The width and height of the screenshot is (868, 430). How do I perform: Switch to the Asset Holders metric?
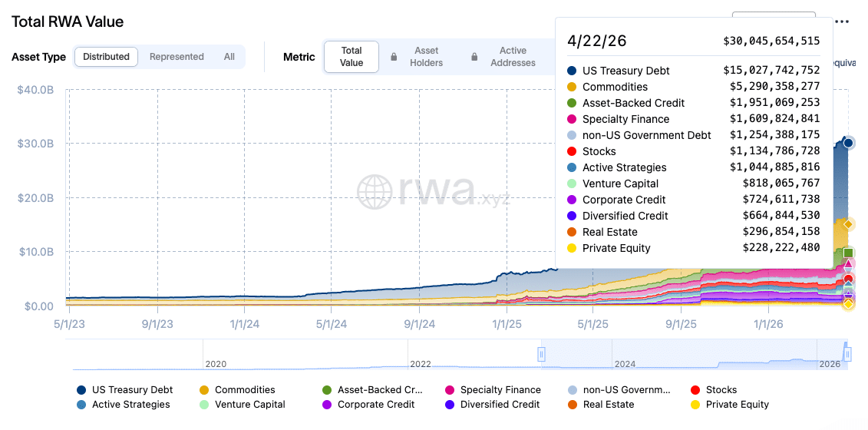point(426,57)
